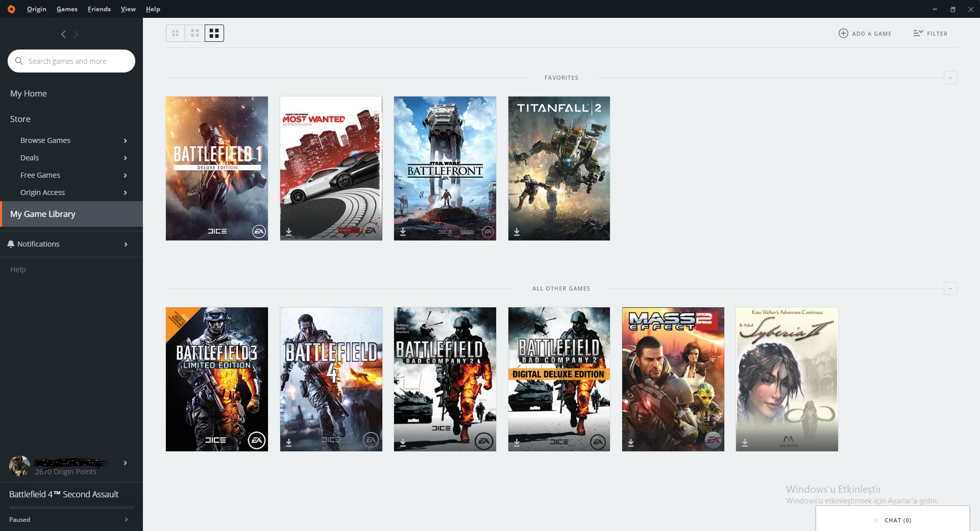
Task: Click download icon on Mass Effect 2 tile
Action: click(x=631, y=443)
